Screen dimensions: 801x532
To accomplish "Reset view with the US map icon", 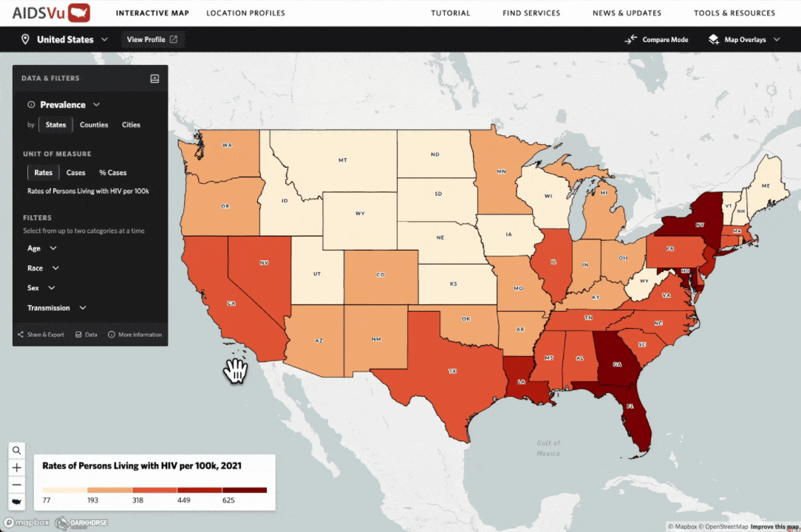I will [x=16, y=502].
